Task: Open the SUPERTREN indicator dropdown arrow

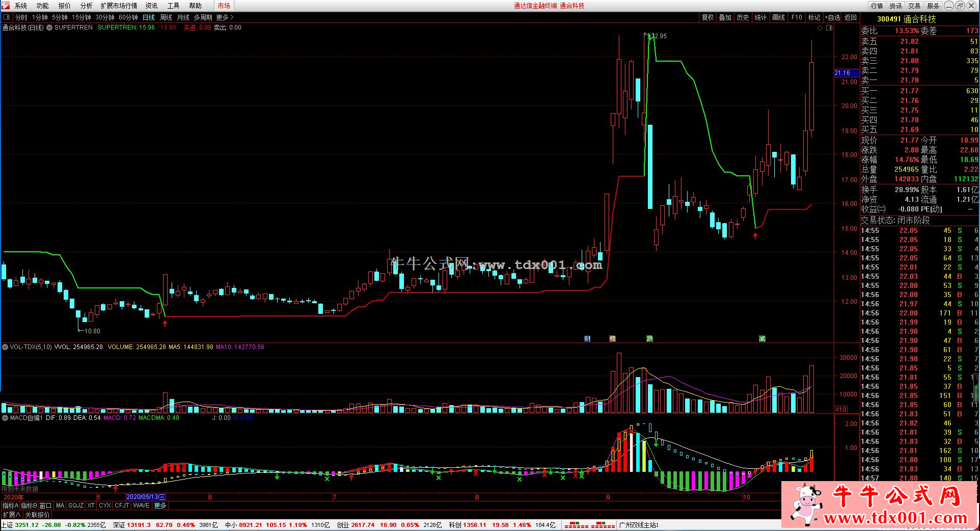Action: coord(49,28)
